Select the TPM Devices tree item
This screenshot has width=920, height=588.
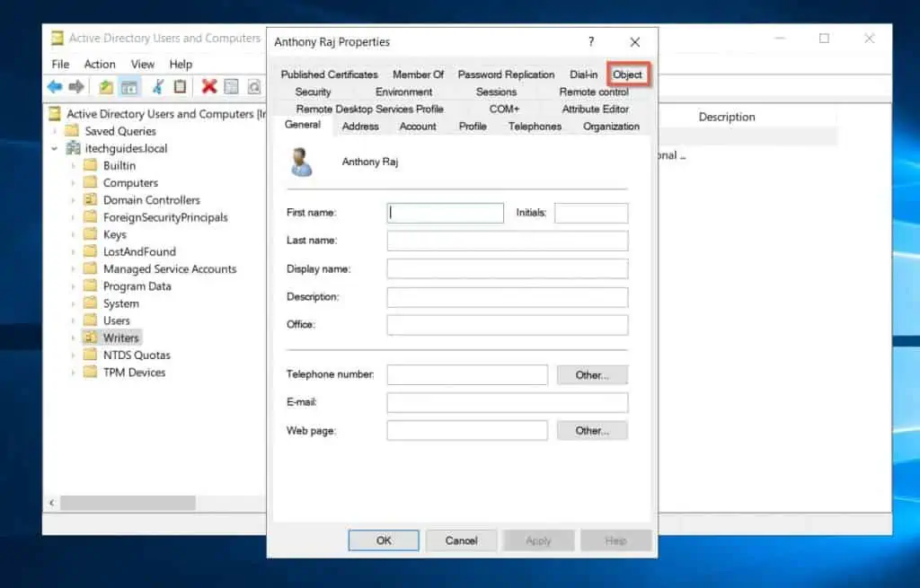click(135, 373)
